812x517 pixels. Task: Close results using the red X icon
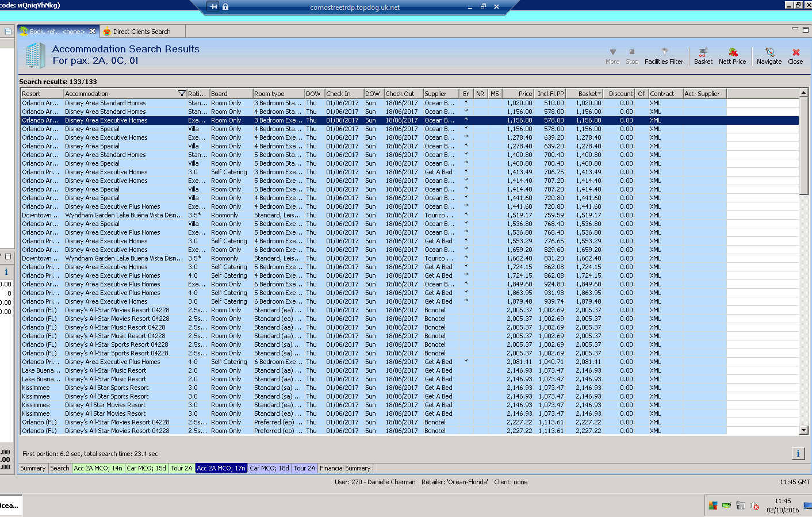point(795,53)
